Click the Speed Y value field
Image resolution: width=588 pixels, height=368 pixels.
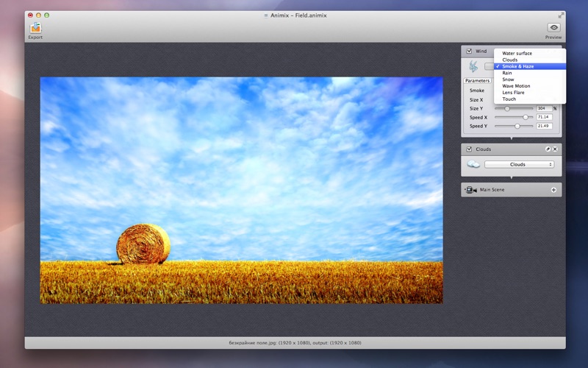(x=544, y=126)
